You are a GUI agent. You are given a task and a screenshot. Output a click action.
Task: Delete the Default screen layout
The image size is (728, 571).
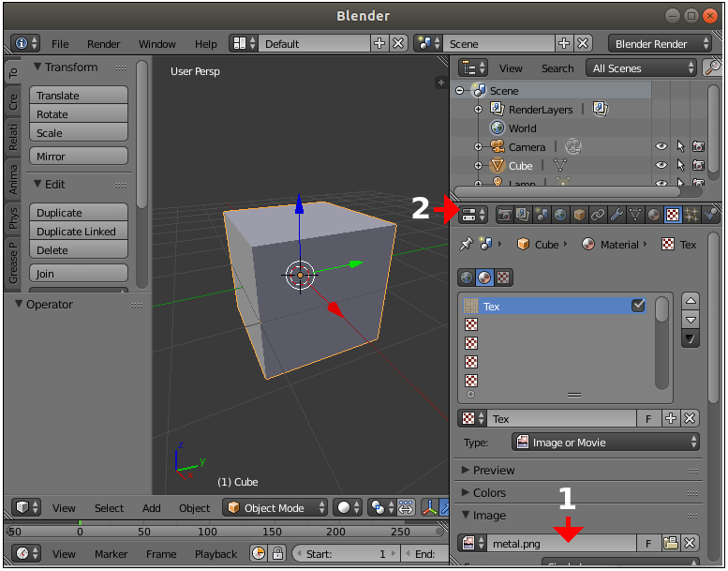click(398, 44)
